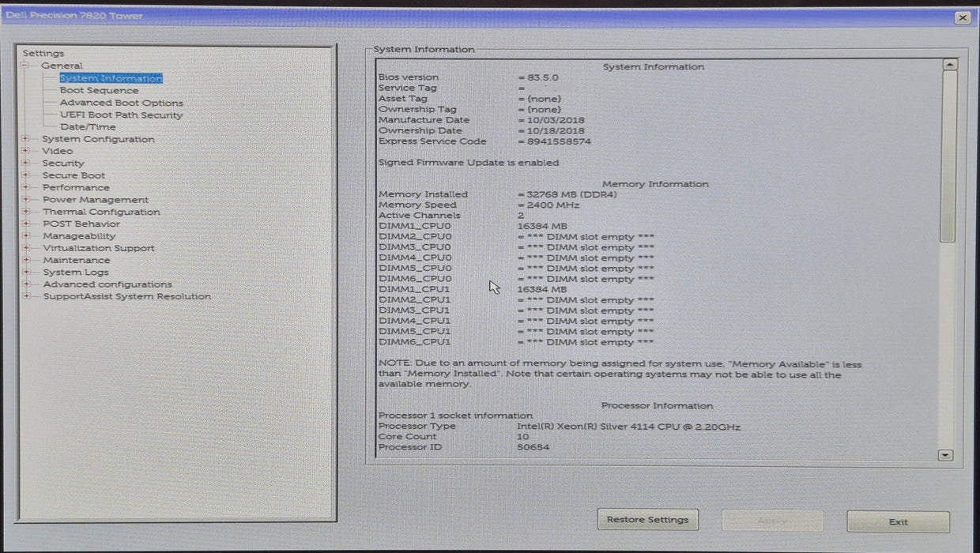Click Express Service Code value 8941558574
Screen dimensions: 980x553
(559, 141)
